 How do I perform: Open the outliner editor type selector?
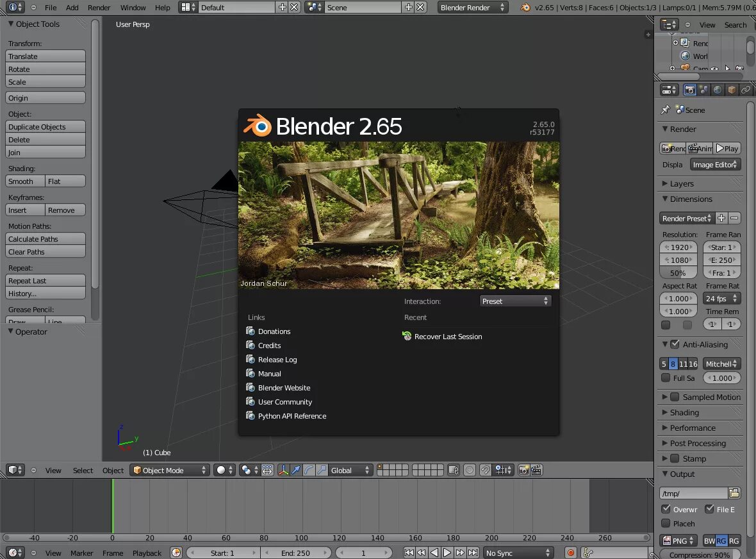[670, 24]
